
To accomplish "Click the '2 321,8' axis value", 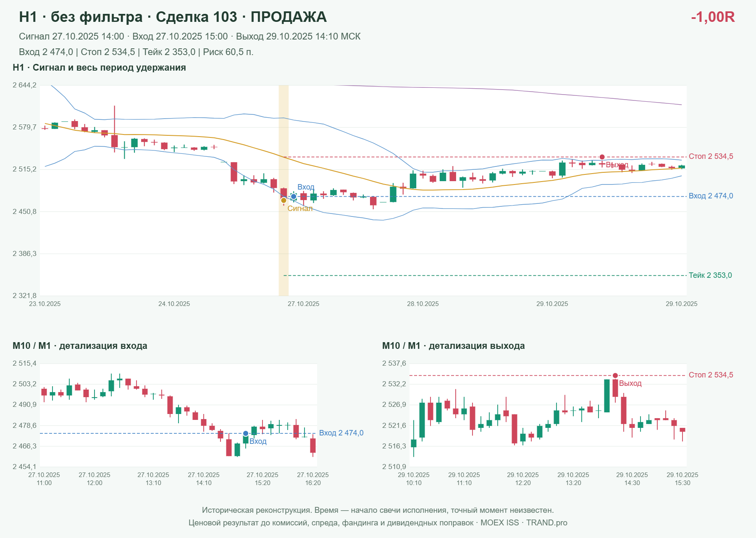I will click(x=24, y=295).
